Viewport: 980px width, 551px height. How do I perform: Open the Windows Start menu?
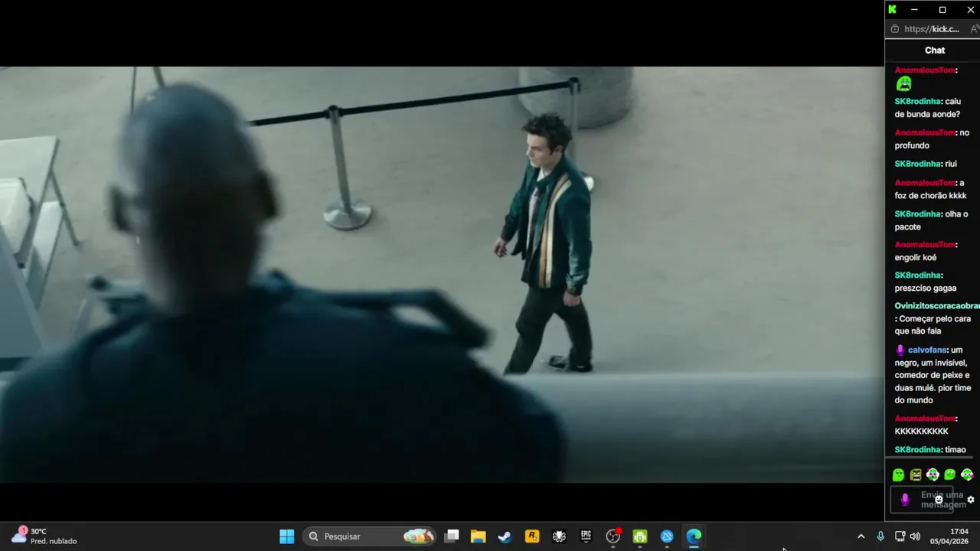(x=287, y=536)
